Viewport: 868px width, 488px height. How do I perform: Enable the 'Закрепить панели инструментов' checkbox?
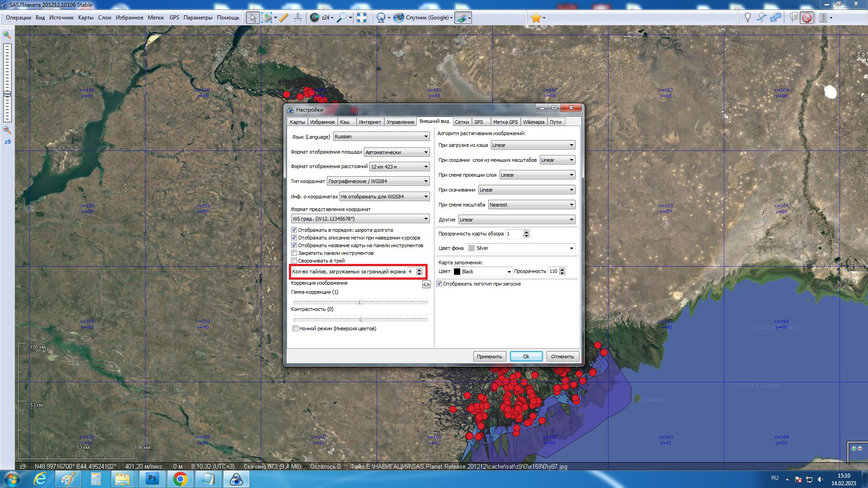[294, 253]
